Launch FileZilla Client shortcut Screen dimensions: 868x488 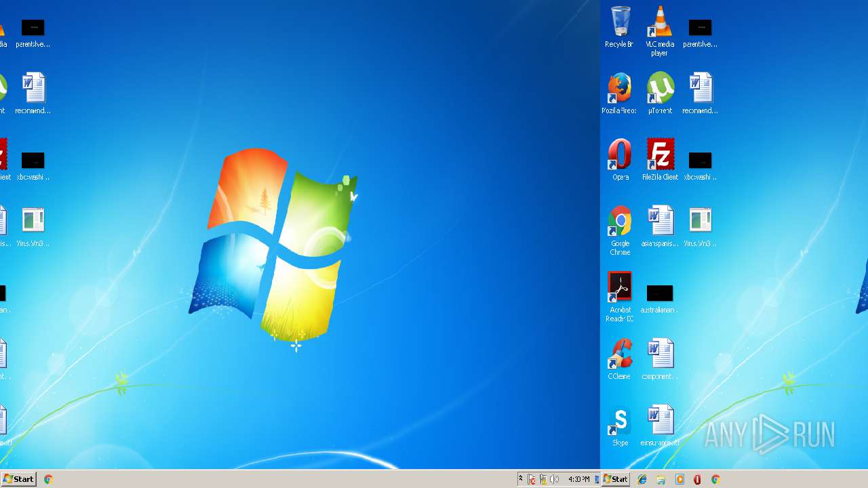click(660, 160)
